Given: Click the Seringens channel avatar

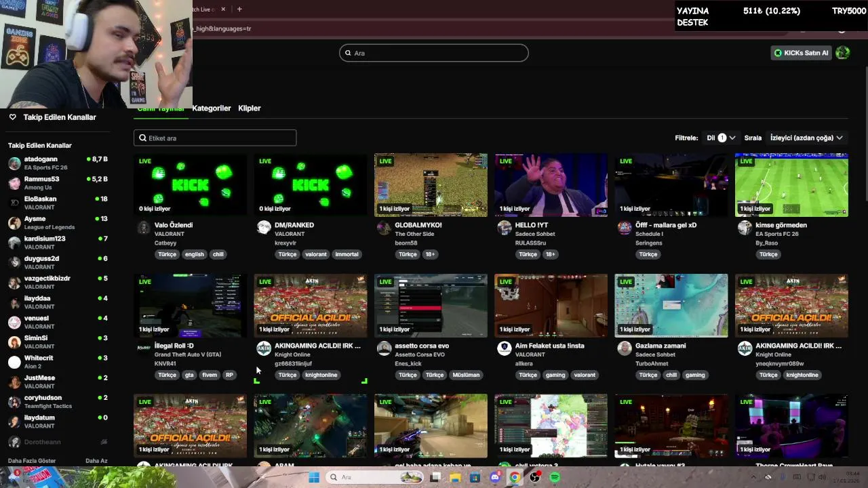Looking at the screenshot, I should click(x=625, y=228).
